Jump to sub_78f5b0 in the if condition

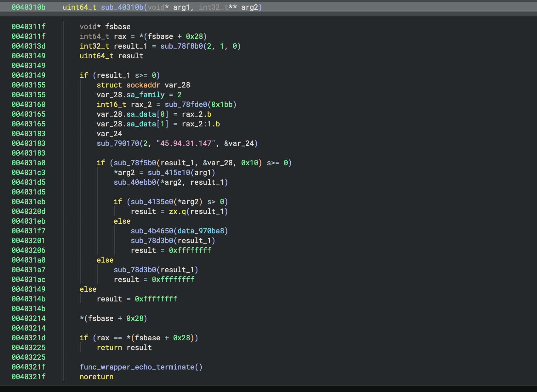(x=135, y=163)
